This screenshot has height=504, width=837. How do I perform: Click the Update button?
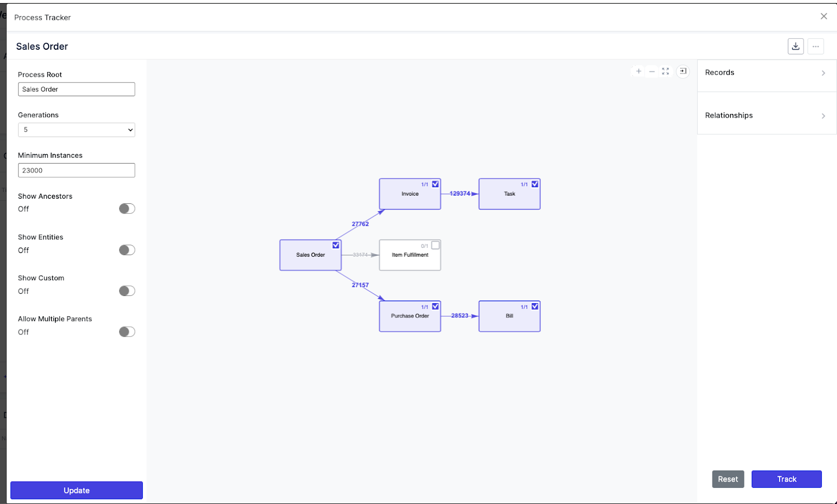point(76,490)
